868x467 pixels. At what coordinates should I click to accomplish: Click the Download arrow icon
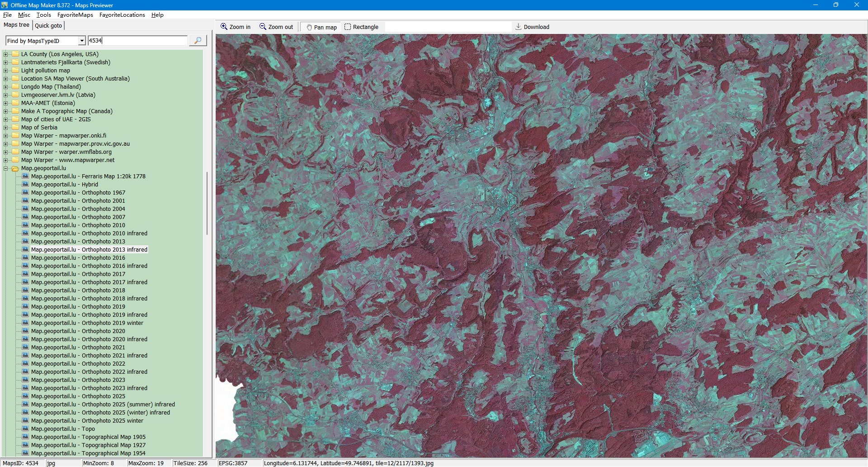[519, 27]
